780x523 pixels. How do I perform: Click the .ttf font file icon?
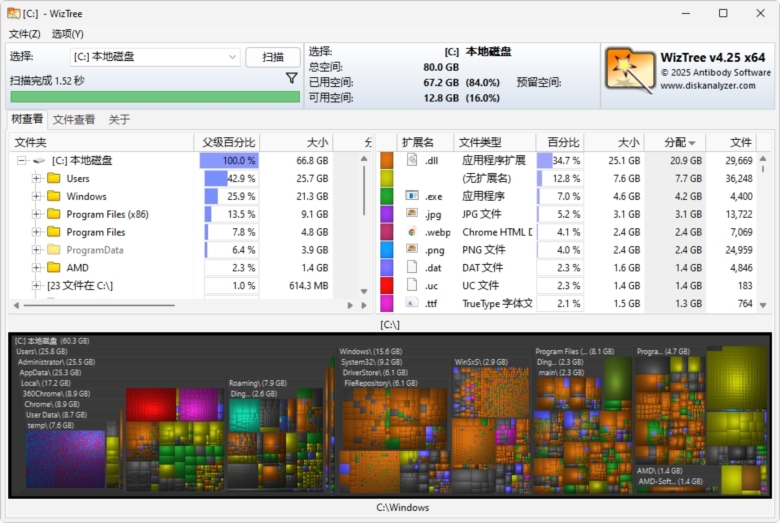412,303
